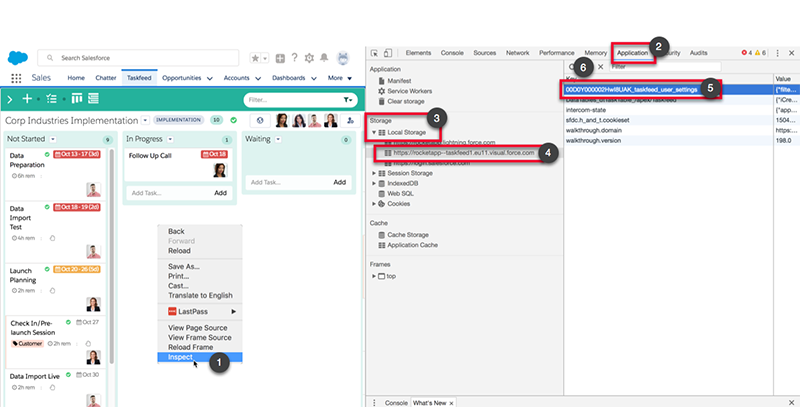The image size is (800, 407).
Task: Click the Taskfeed Filter input field
Action: tap(293, 100)
